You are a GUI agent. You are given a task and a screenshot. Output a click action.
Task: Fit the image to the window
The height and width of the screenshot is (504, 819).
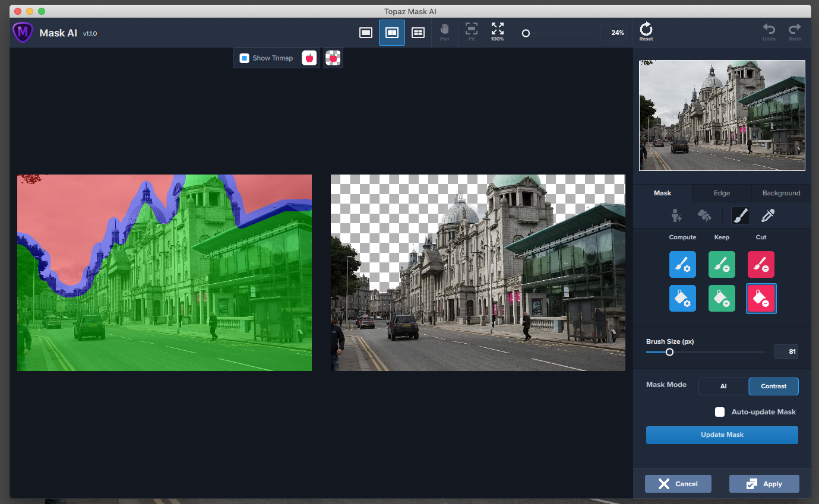tap(472, 33)
